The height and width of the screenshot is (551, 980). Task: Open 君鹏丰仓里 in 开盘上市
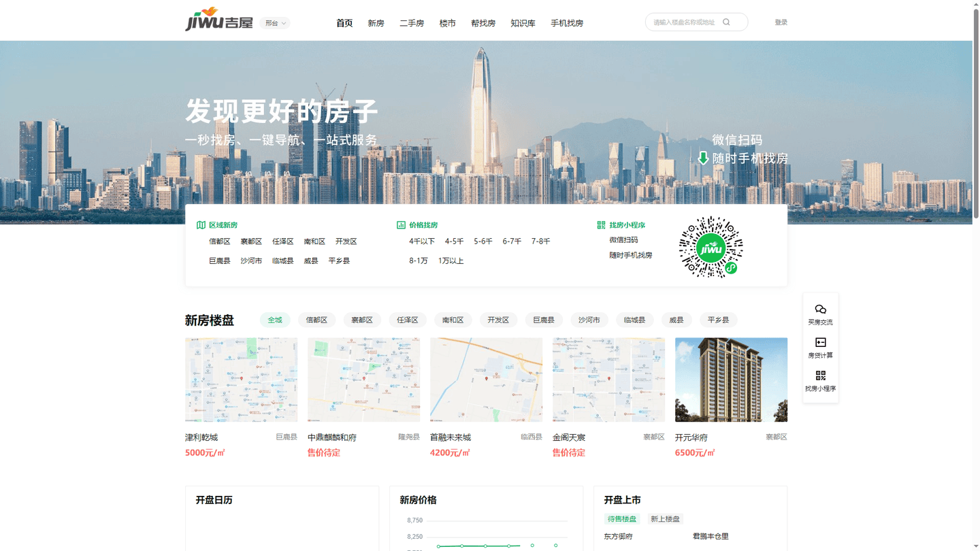(x=710, y=536)
